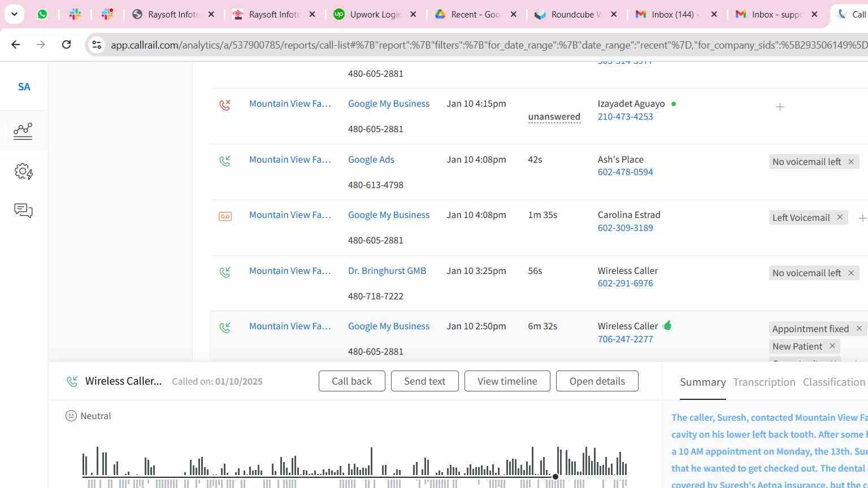Open Mountain View company for Jan 10 4:15pm call
Viewport: 868px width, 488px height.
290,103
